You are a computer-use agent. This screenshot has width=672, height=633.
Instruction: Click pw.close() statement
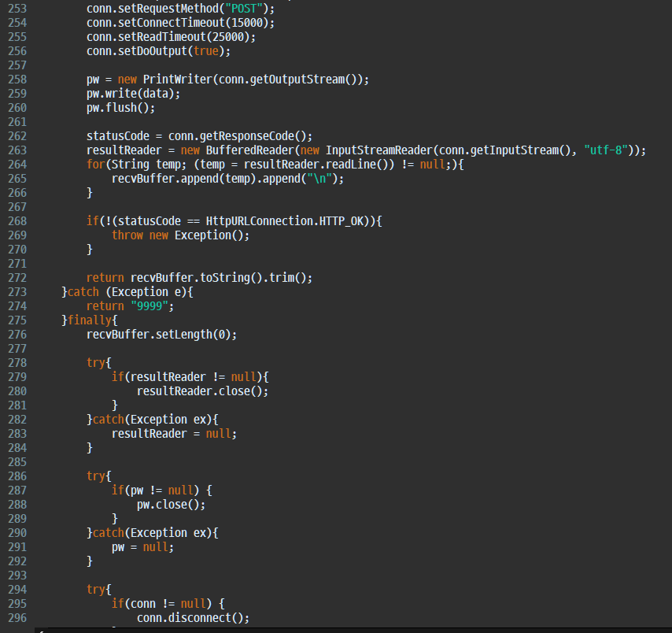(x=171, y=504)
